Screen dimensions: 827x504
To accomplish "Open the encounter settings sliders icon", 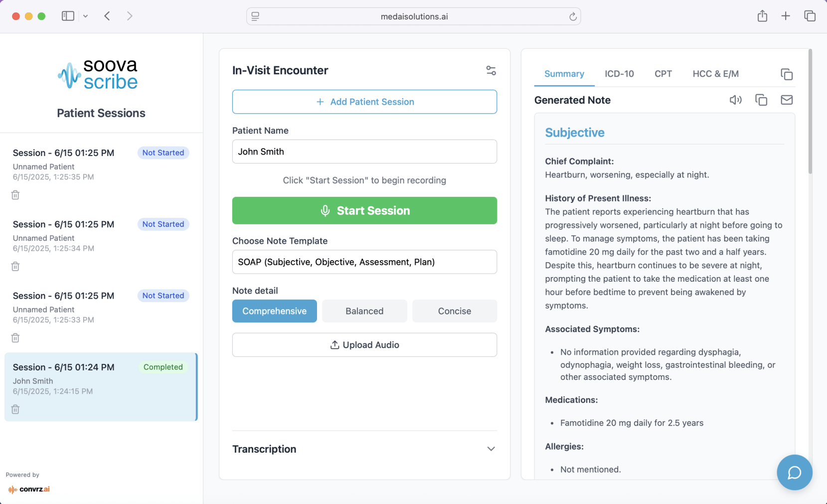I will [491, 71].
